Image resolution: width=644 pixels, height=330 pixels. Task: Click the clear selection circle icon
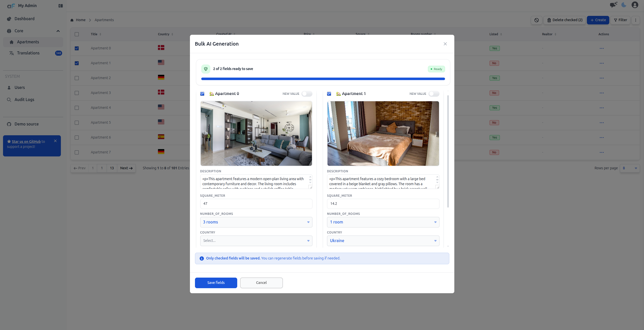click(x=537, y=20)
